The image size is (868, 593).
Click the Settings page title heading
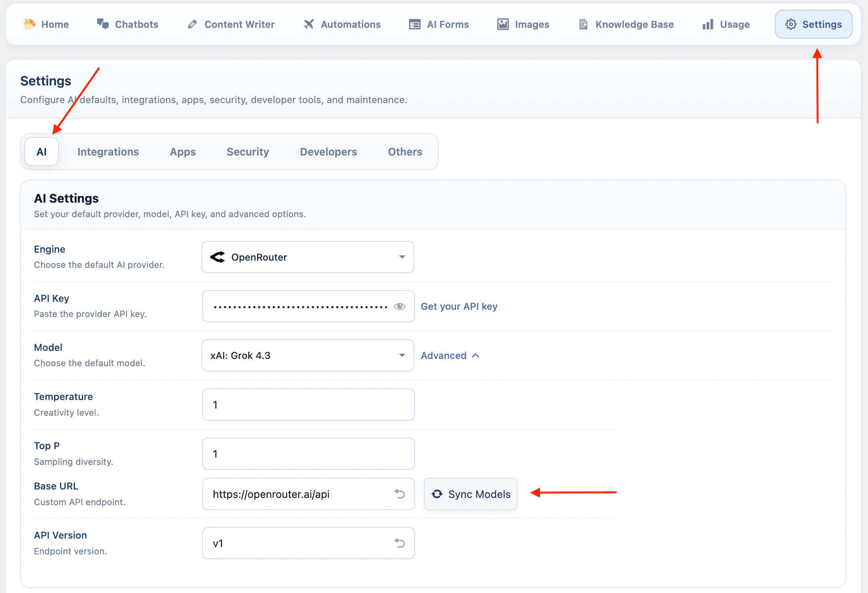(x=46, y=81)
